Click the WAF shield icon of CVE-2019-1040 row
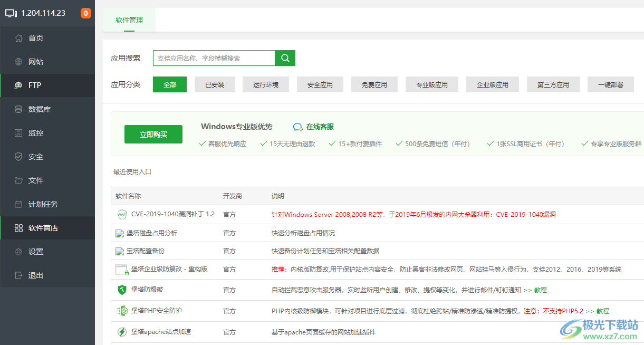 click(122, 214)
